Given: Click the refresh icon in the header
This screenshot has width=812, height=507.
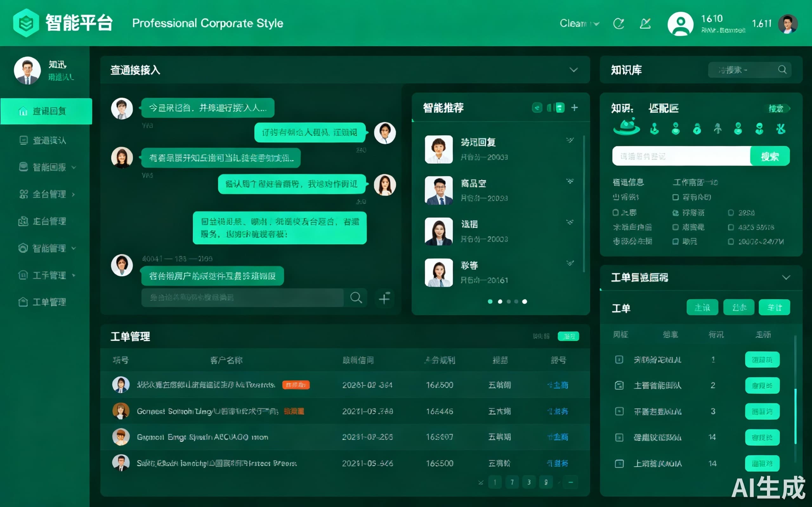Looking at the screenshot, I should [619, 23].
